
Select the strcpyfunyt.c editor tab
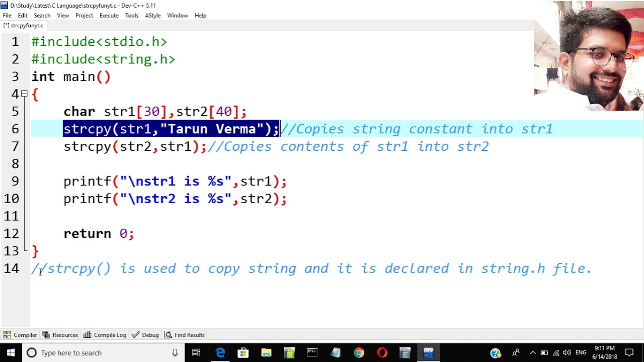24,25
